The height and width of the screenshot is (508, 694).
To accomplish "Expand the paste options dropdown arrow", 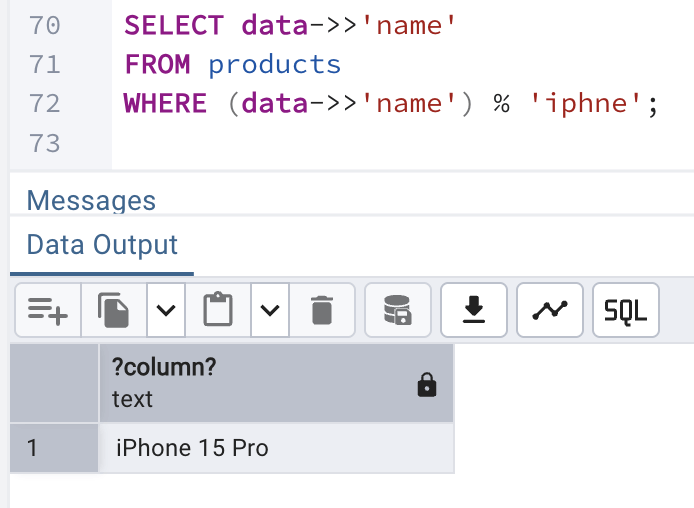I will [x=269, y=311].
